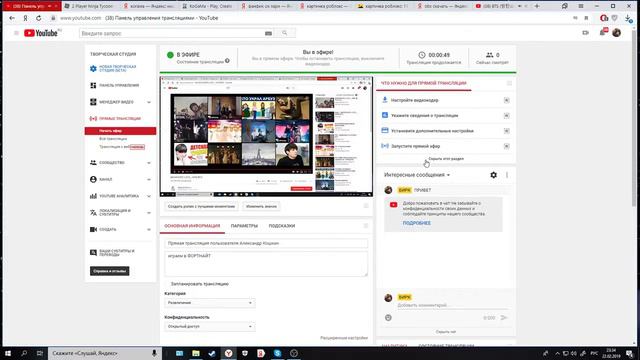Click the Alice voice microphone on taskbar
Image resolution: width=640 pixels, height=360 pixels.
(x=154, y=353)
